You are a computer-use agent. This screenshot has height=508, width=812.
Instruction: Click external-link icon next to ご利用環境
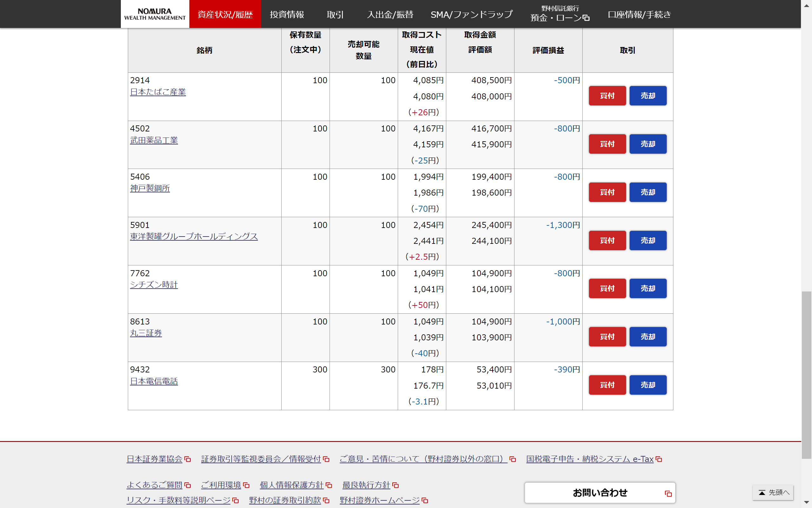coord(246,485)
